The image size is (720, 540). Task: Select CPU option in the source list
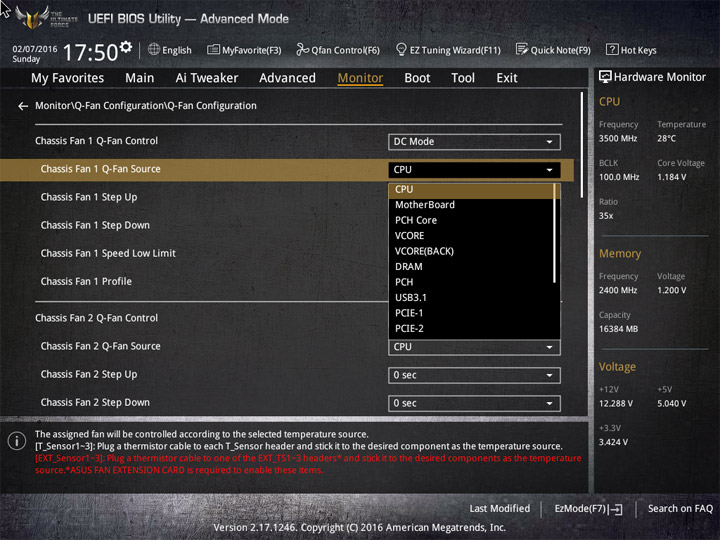[x=471, y=190]
